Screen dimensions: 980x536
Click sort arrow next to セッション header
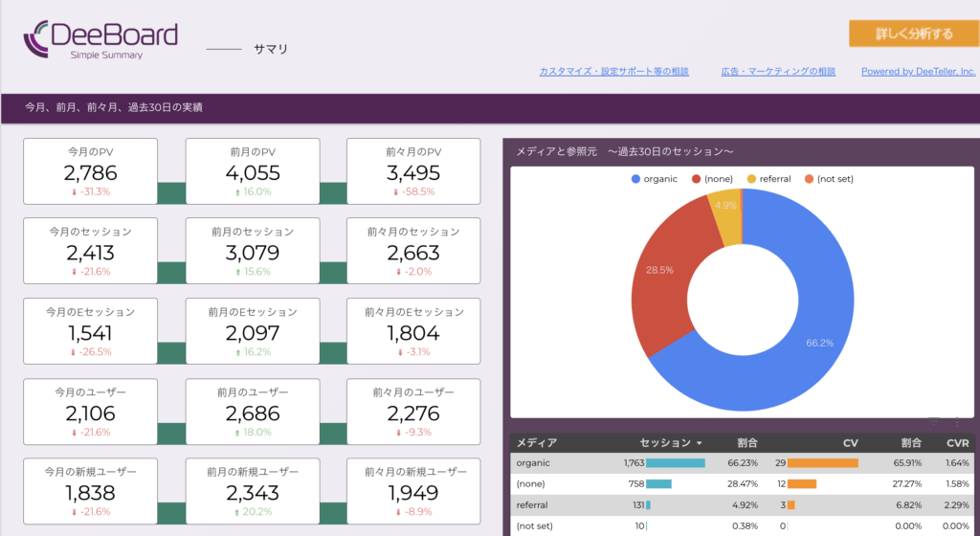(698, 443)
